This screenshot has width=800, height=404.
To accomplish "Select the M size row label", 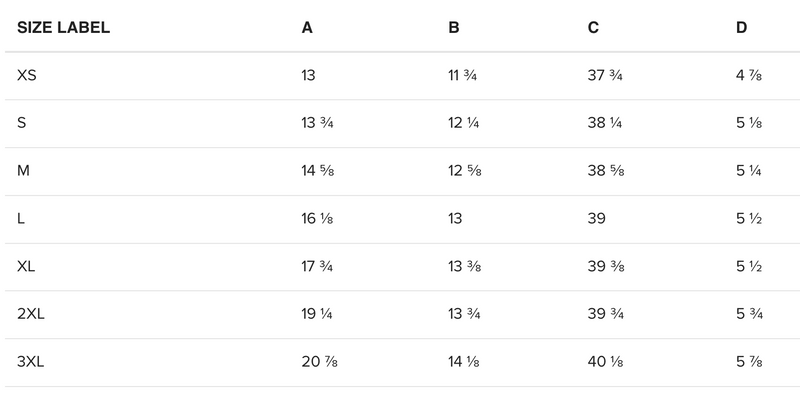I will pos(23,171).
